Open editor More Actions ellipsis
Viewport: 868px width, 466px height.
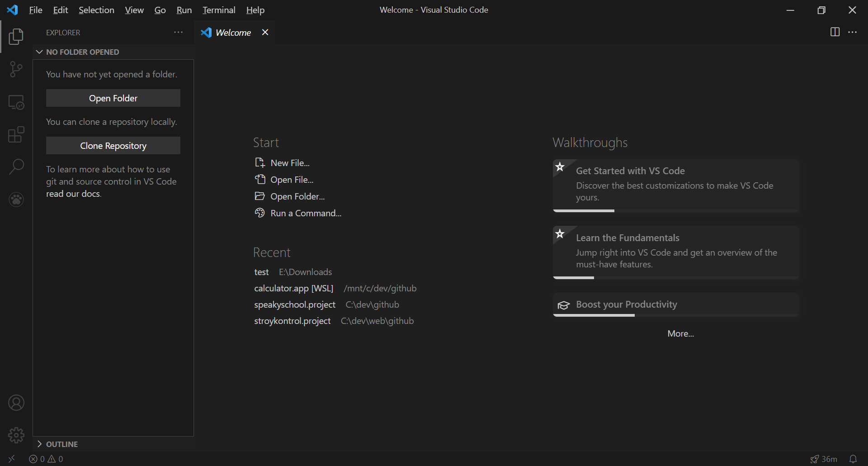point(852,32)
